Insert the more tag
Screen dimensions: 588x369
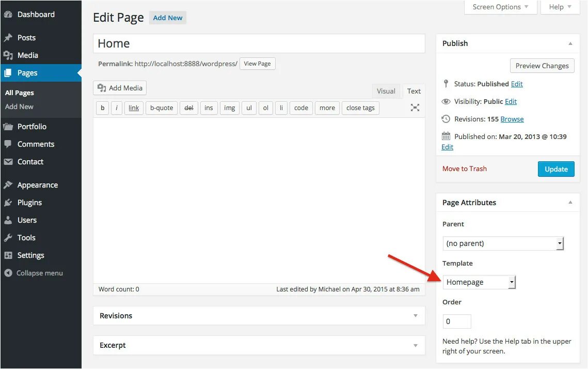[327, 108]
